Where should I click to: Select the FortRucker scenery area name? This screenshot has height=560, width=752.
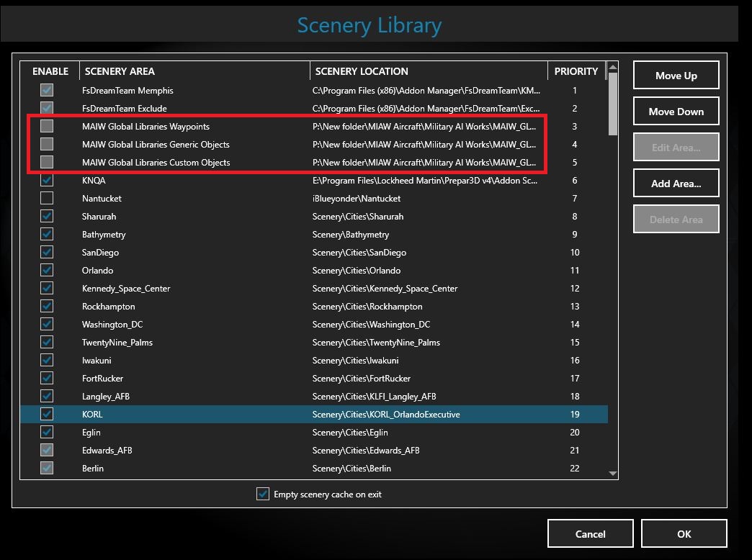tap(102, 378)
